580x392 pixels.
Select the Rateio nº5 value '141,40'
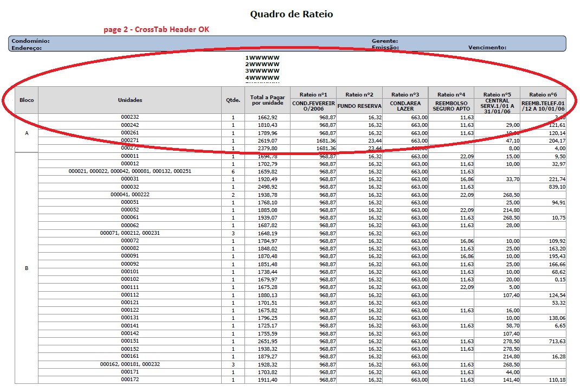click(x=497, y=380)
